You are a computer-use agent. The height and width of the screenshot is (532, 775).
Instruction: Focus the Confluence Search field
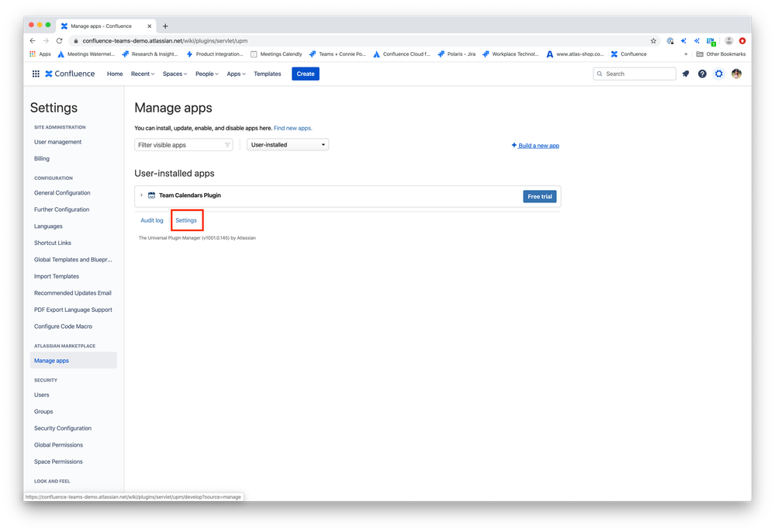click(634, 74)
